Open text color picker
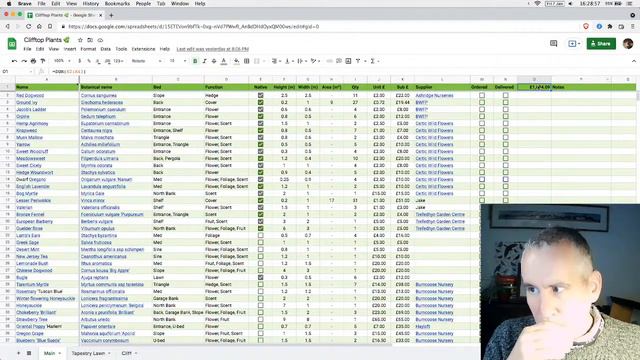640x360 pixels. (x=224, y=61)
